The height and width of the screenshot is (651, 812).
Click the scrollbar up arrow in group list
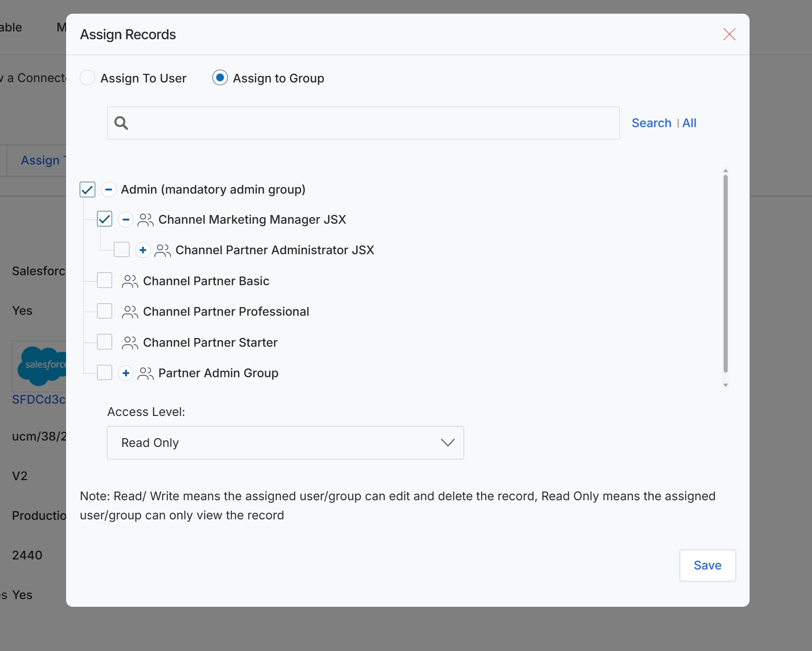pyautogui.click(x=725, y=170)
